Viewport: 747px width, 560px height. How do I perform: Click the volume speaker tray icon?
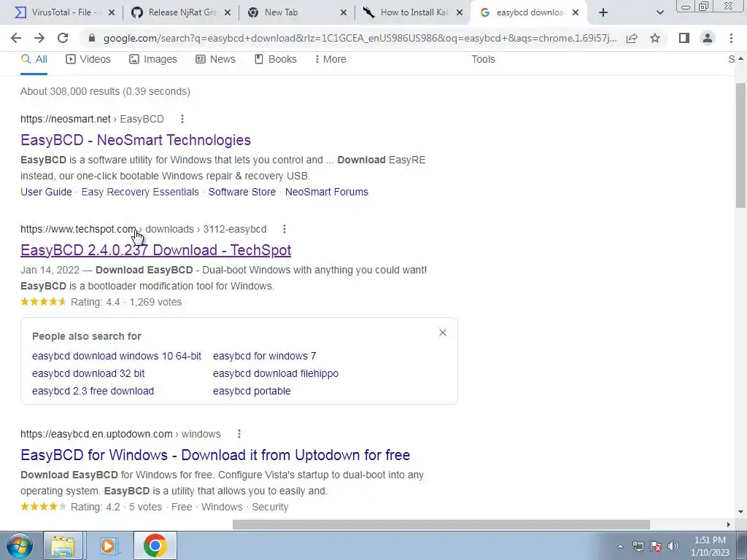click(x=673, y=546)
